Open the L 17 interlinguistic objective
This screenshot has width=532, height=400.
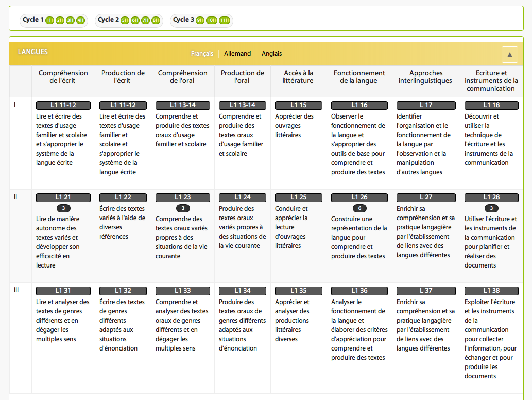tap(425, 105)
